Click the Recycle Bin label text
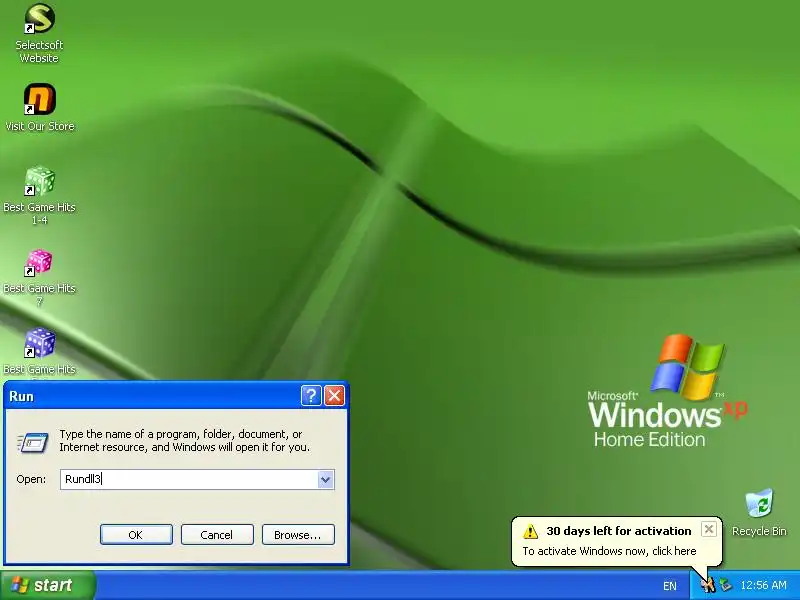Screen dimensions: 800x600 point(759,531)
